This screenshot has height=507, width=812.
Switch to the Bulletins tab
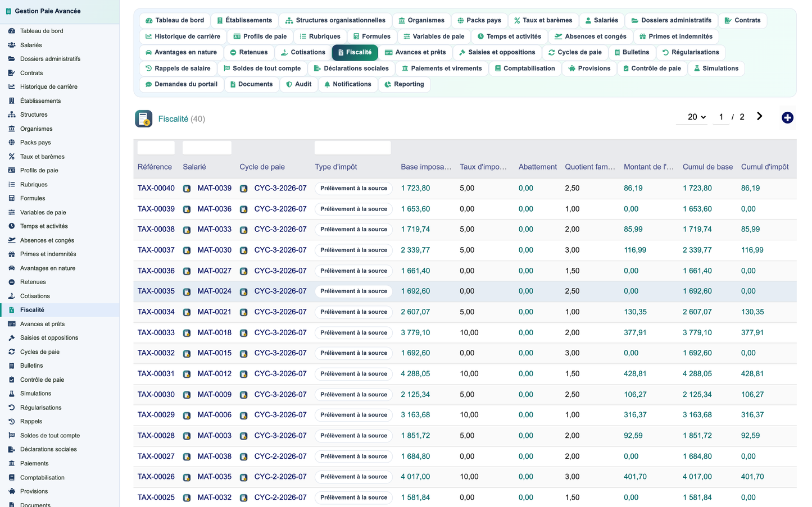(631, 52)
